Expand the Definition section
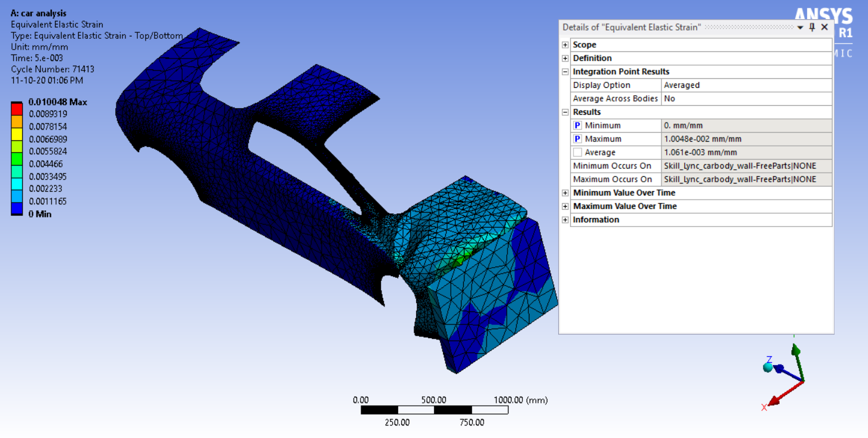The height and width of the screenshot is (438, 868). point(565,58)
